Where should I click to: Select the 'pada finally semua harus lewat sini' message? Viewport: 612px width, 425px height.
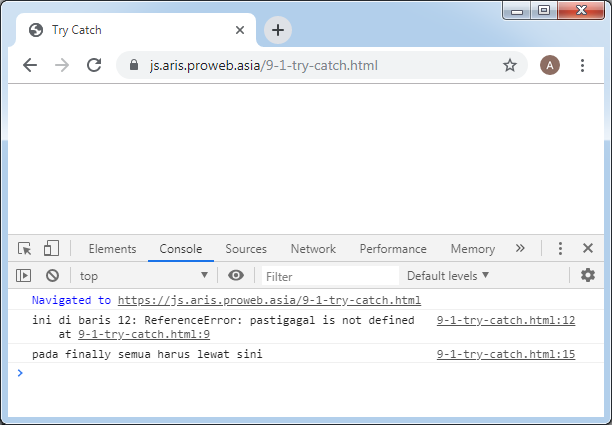click(147, 354)
